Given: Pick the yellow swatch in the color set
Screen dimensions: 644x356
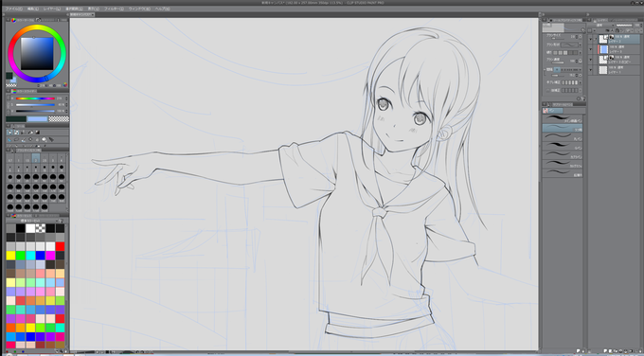Looking at the screenshot, I should (x=10, y=256).
